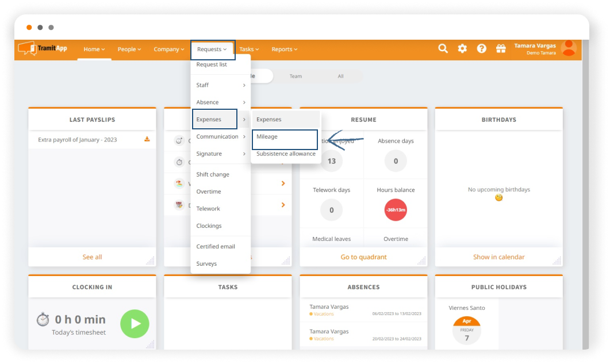Viewport: 610px width, 364px height.
Task: Expand the Reports dropdown menu
Action: point(284,49)
